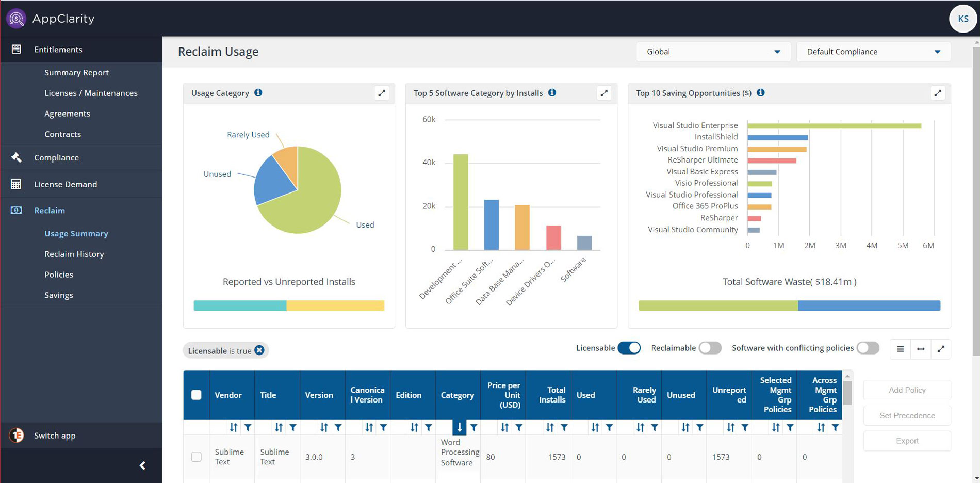Open the Global scope dropdown
Image resolution: width=980 pixels, height=483 pixels.
pyautogui.click(x=713, y=52)
